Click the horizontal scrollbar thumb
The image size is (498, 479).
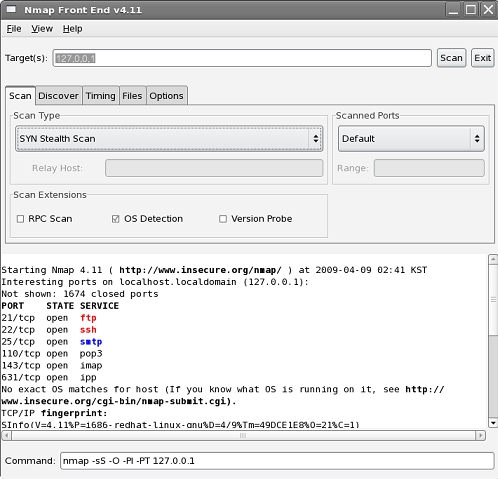[243, 435]
